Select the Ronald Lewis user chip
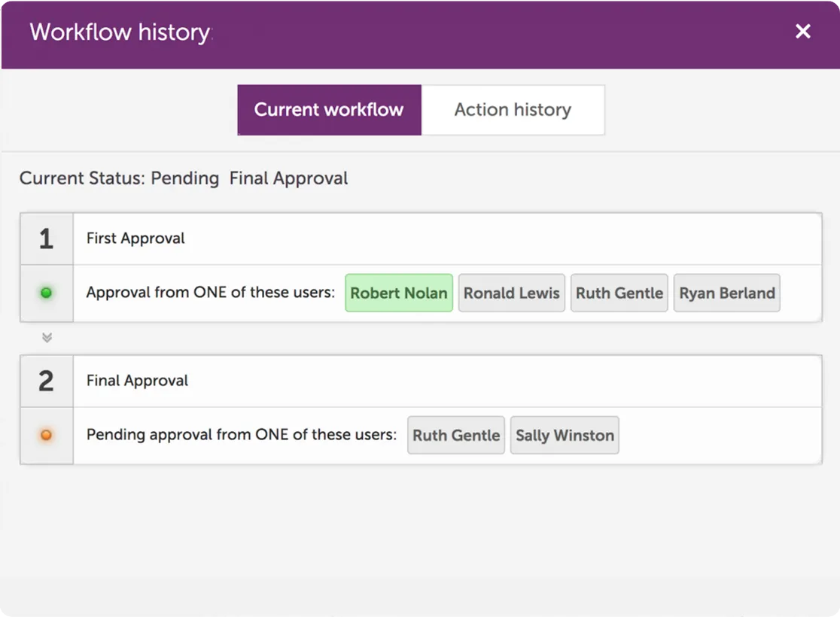This screenshot has width=840, height=617. point(512,293)
